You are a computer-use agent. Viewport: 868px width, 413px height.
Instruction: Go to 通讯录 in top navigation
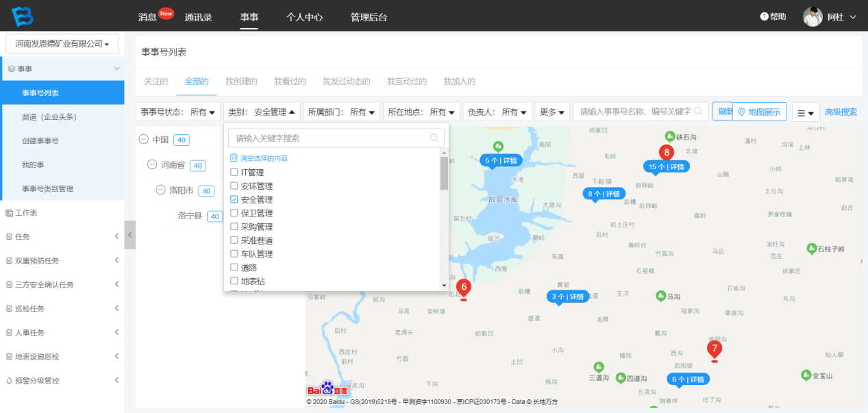[x=198, y=17]
